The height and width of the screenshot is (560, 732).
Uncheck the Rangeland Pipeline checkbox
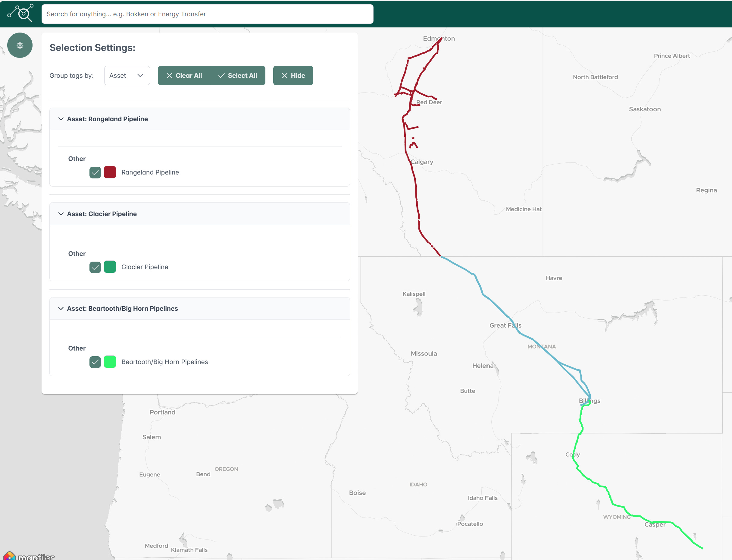tap(95, 172)
